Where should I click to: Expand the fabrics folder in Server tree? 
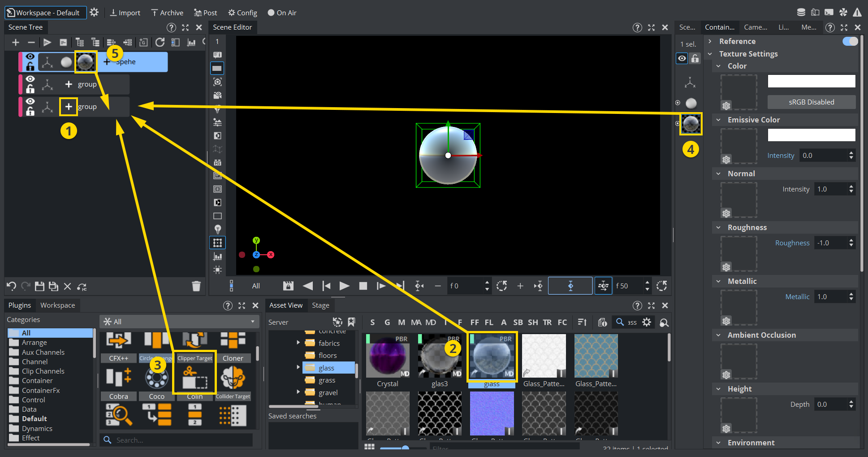click(298, 343)
